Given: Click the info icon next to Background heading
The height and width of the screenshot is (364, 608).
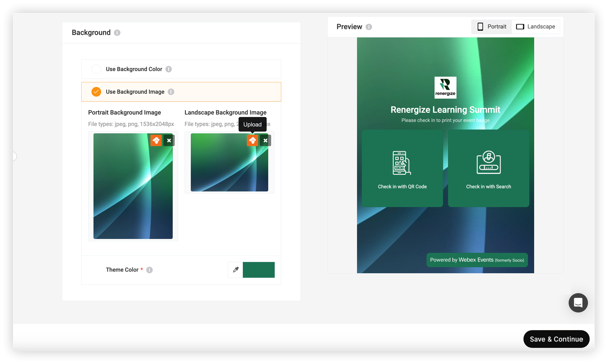Looking at the screenshot, I should click(117, 33).
